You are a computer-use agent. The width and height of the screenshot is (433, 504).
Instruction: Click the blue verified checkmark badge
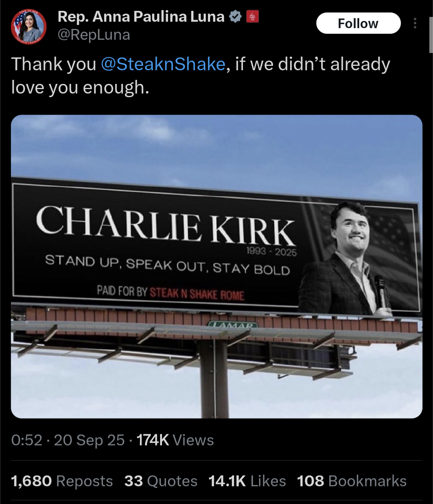point(235,17)
